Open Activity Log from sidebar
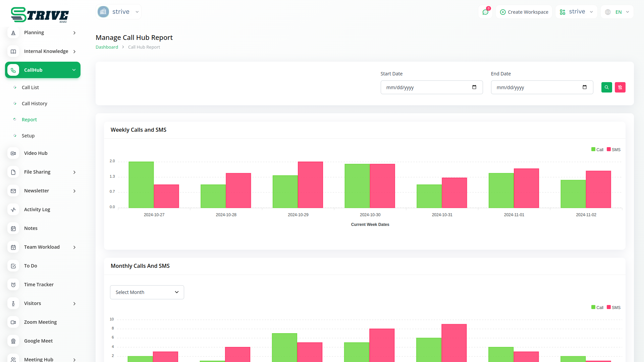644x362 pixels. pyautogui.click(x=37, y=209)
